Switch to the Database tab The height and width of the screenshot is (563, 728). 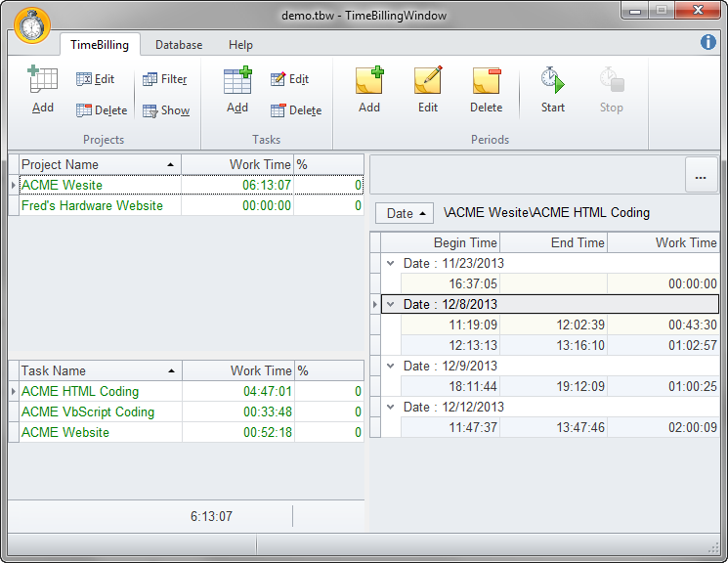click(179, 45)
